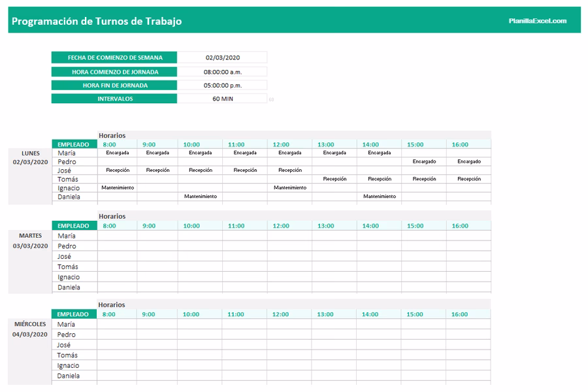Open the 60 MIN interval selector
This screenshot has width=588, height=392.
click(222, 99)
